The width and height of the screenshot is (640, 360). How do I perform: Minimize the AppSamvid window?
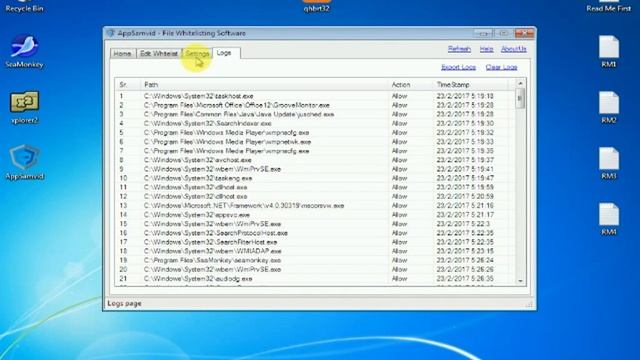coord(483,33)
